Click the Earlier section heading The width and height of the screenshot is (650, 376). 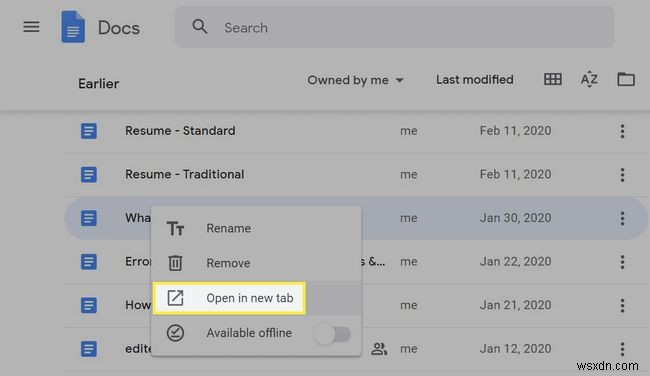coord(99,84)
